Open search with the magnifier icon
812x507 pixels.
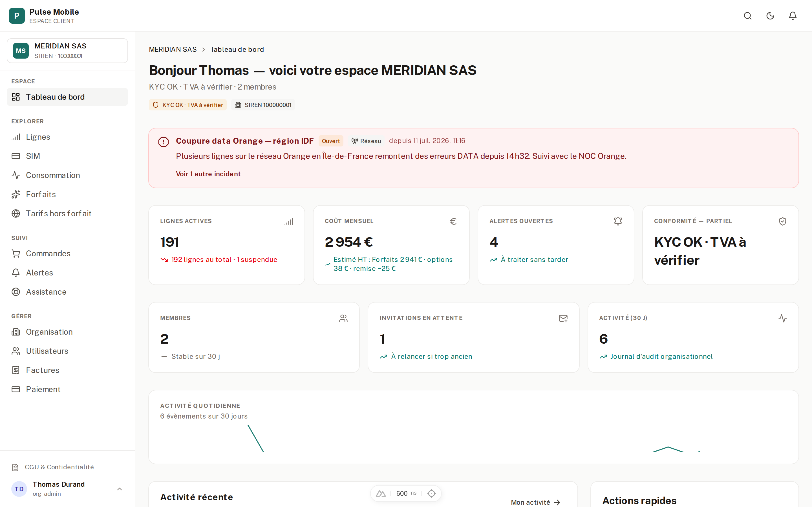[748, 16]
